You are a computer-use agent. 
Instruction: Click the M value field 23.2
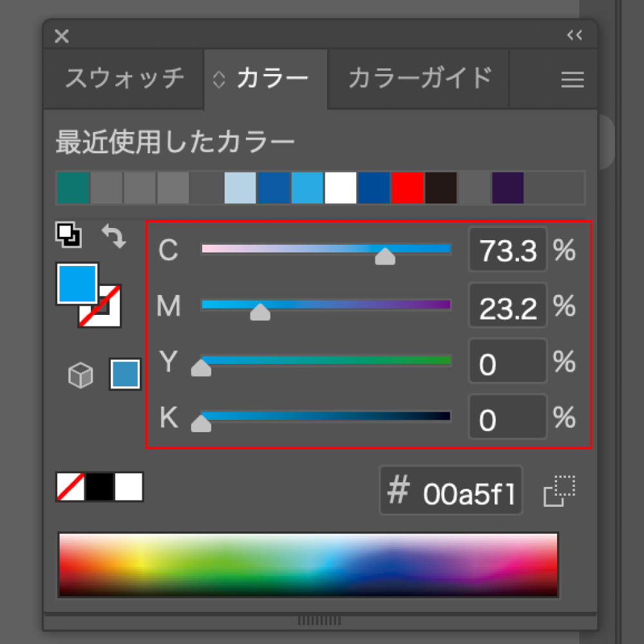[x=507, y=305]
